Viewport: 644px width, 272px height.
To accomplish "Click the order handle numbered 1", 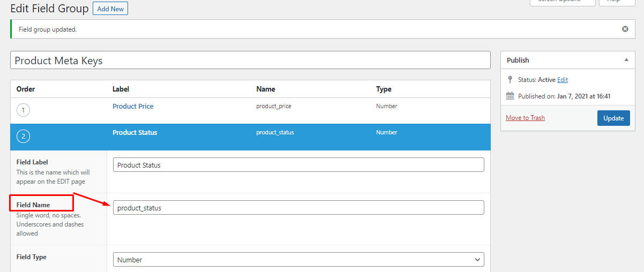I will (23, 110).
